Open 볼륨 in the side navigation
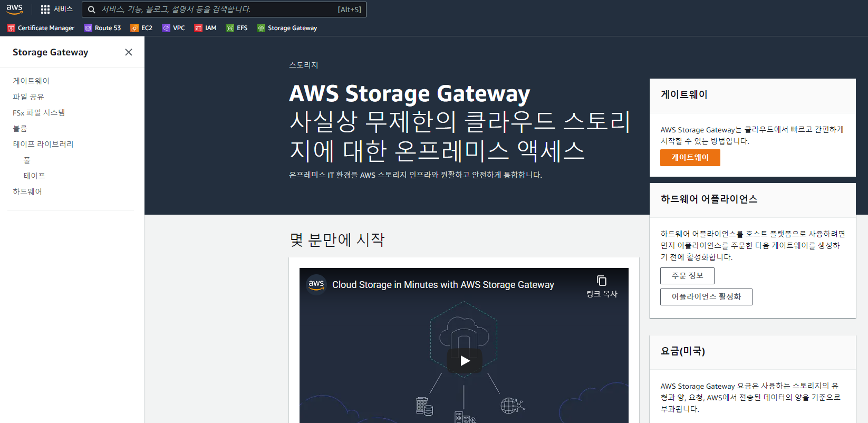Viewport: 868px width, 423px height. [20, 128]
